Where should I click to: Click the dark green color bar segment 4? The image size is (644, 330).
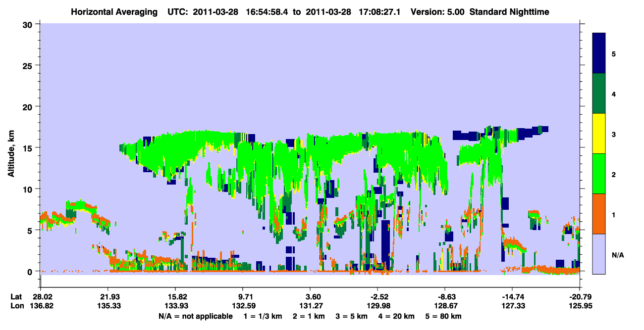click(599, 94)
